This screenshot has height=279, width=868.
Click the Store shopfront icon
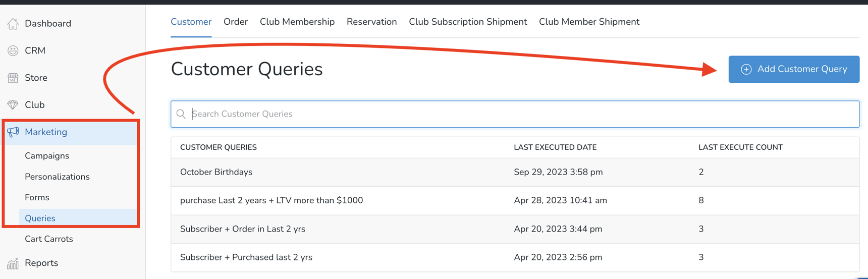tap(13, 78)
